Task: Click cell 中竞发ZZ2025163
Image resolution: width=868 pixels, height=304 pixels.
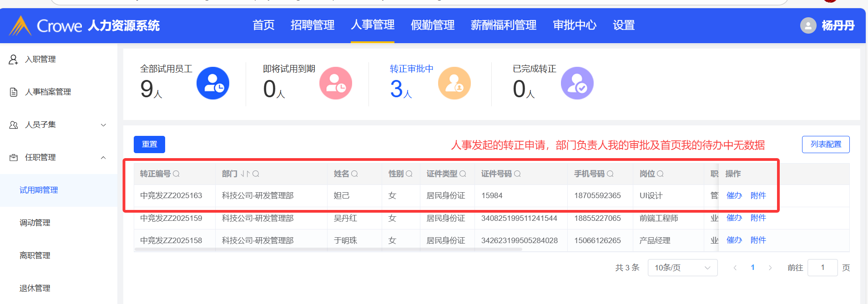Action: tap(171, 196)
